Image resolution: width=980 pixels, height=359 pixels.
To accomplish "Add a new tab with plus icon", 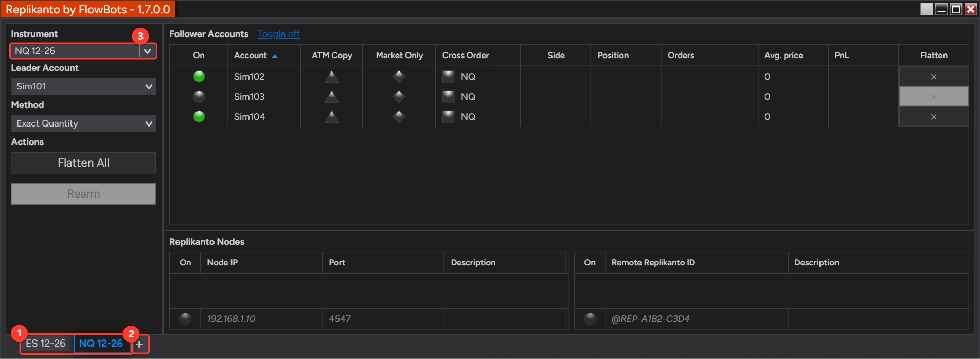I will tap(139, 344).
